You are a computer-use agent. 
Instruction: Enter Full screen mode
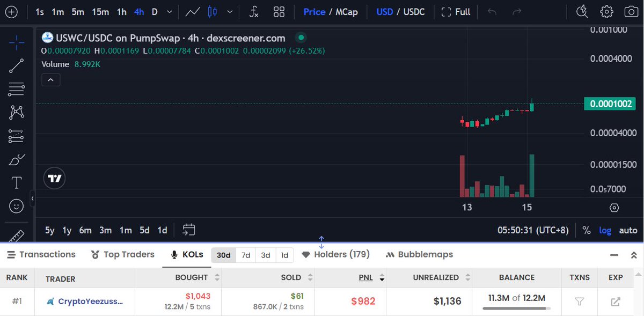[456, 12]
